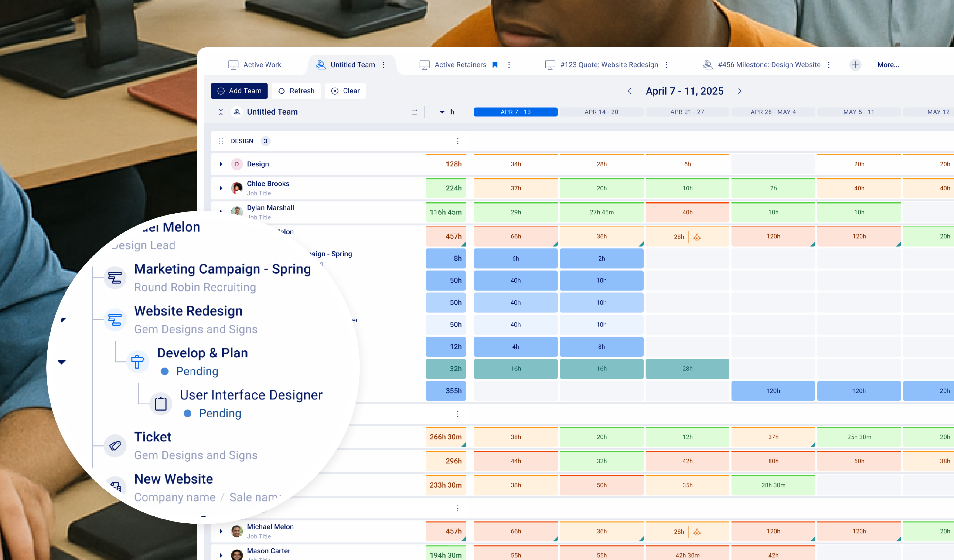This screenshot has width=954, height=560.
Task: Select the APR 14 - 20 week column header
Action: pos(601,112)
